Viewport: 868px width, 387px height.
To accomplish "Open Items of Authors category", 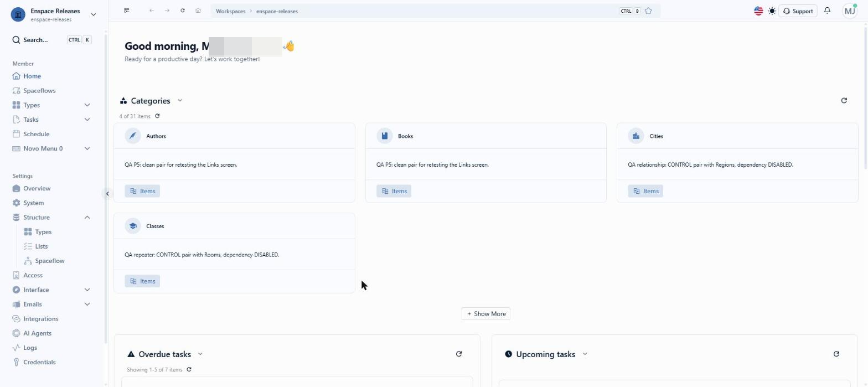I will (x=142, y=191).
